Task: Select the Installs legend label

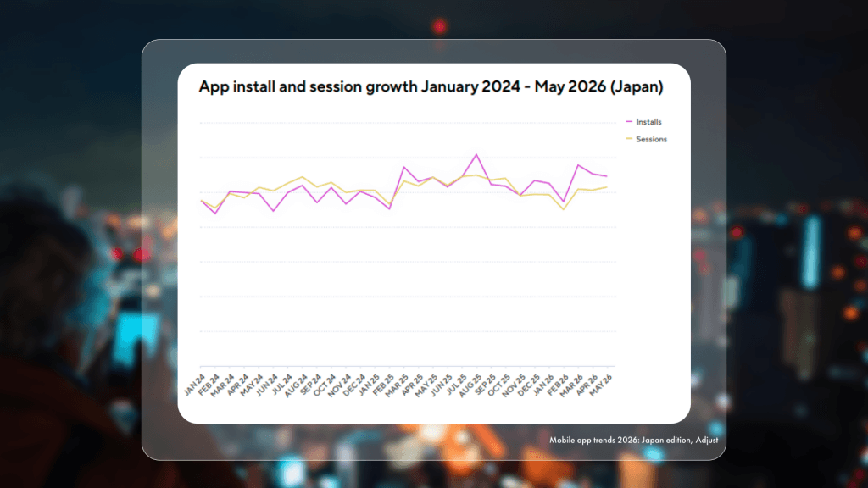Action: [x=648, y=122]
